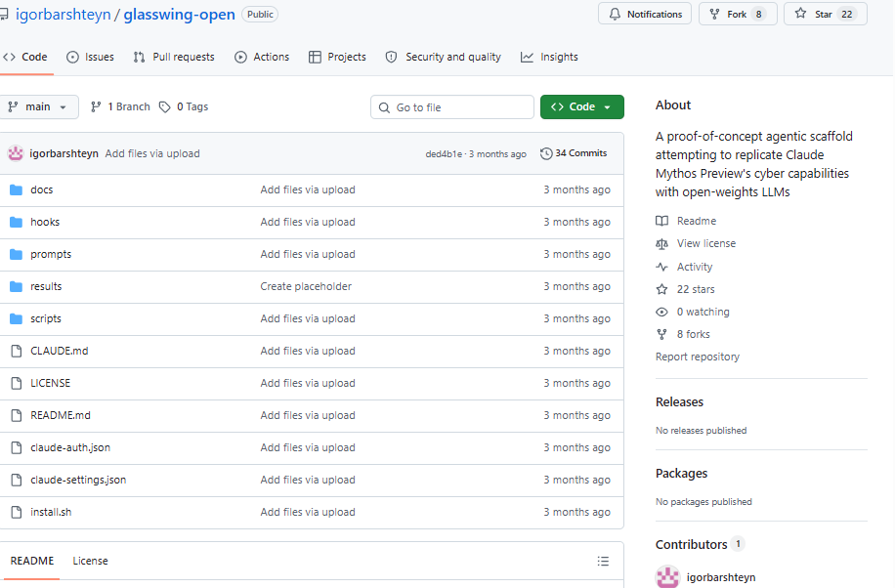
Task: Open the prompts folder
Action: tap(51, 254)
